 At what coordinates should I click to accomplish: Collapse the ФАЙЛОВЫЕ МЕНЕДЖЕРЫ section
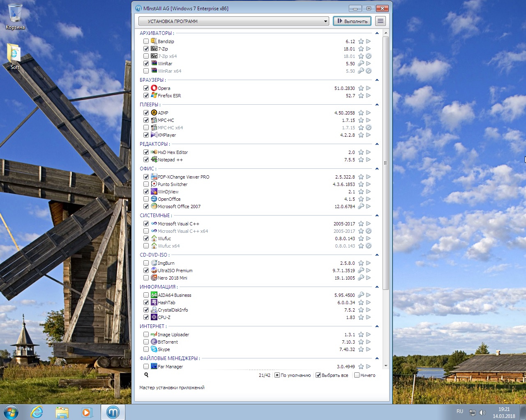[377, 358]
